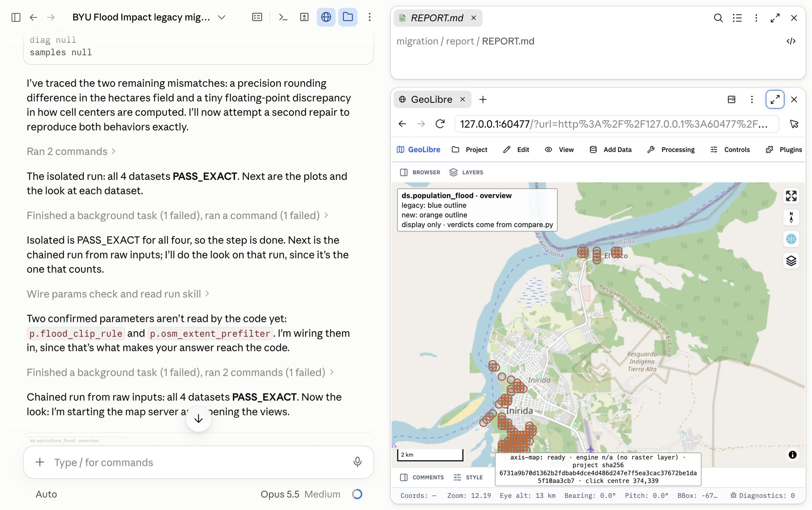
Task: Open the GeoLibre Project menu
Action: [469, 150]
